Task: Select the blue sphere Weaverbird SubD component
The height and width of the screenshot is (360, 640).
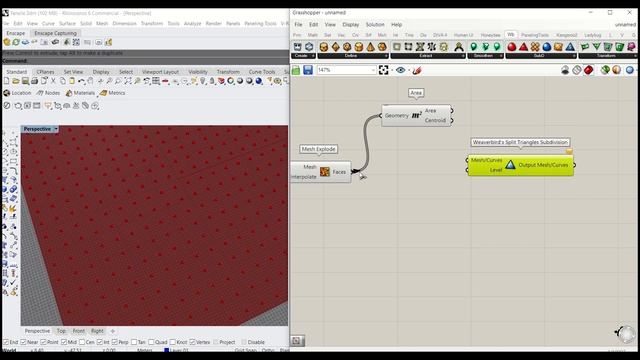Action: point(547,47)
